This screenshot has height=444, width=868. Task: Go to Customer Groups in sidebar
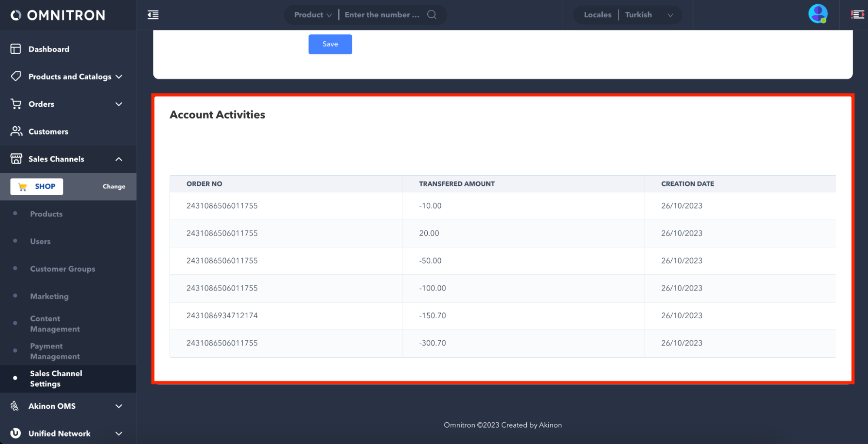[x=63, y=269]
